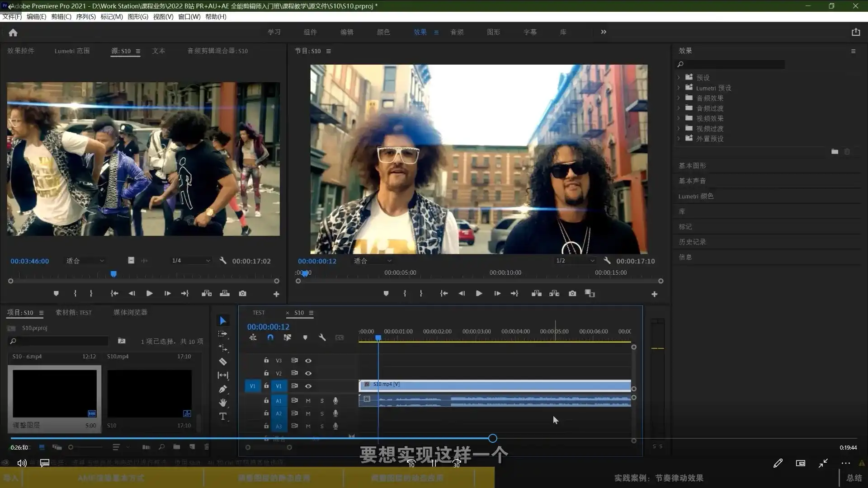Switch to the 颜色 workspace tab
This screenshot has height=488, width=868.
(383, 32)
